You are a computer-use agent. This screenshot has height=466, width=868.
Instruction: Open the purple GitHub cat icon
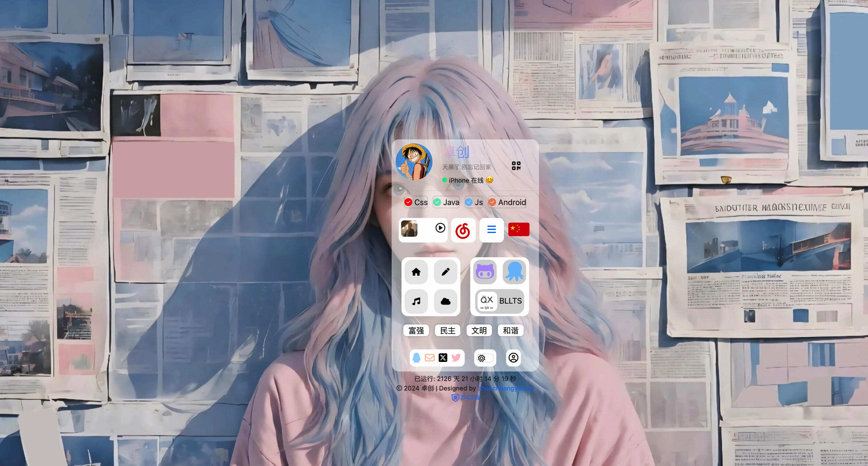point(485,272)
